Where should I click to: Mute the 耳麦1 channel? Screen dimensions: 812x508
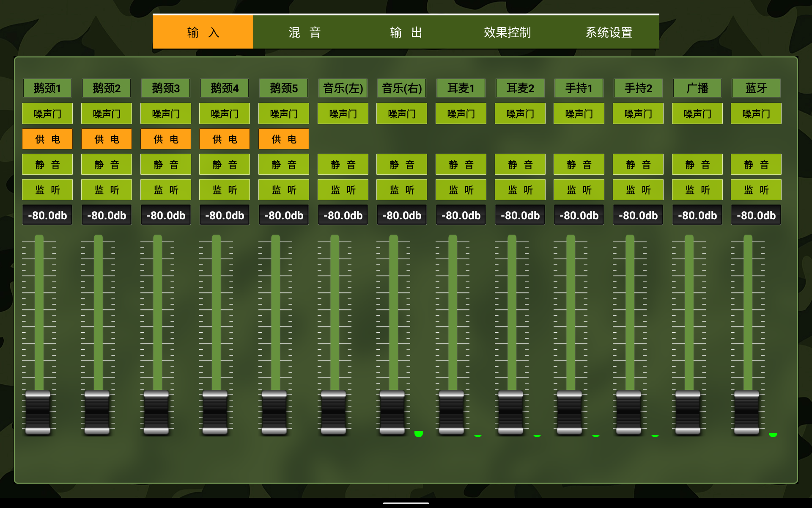461,165
